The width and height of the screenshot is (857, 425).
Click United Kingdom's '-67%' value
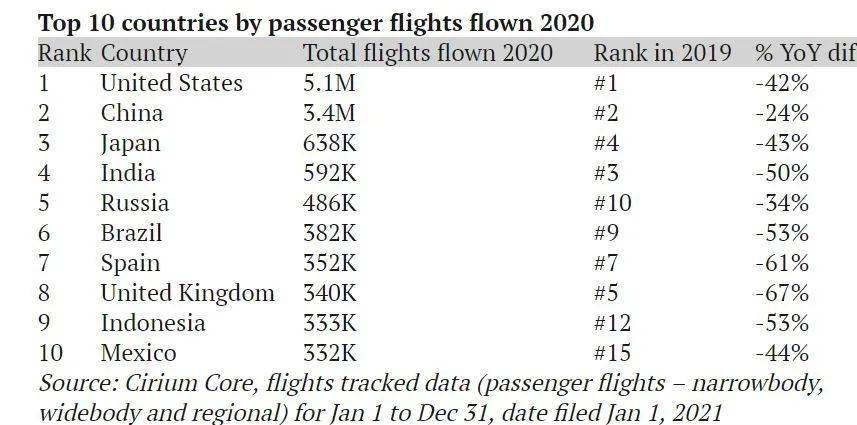point(782,293)
